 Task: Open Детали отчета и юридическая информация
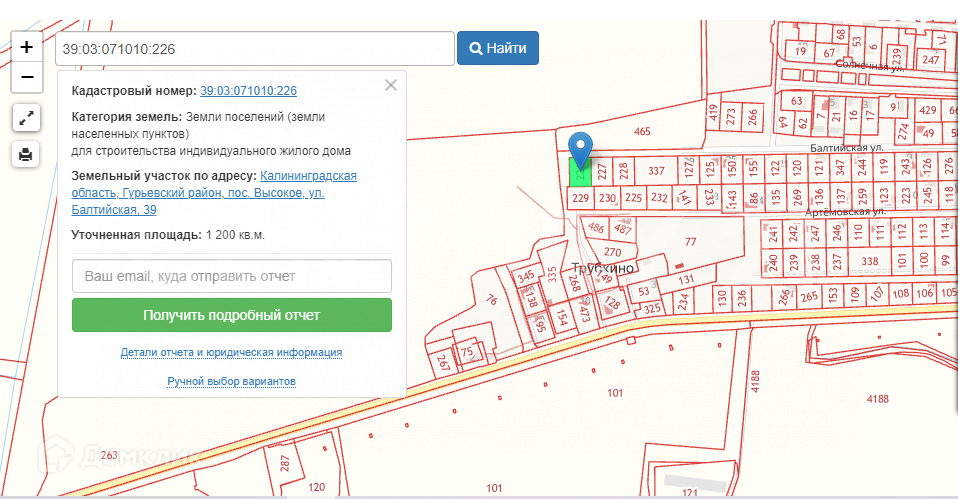tap(231, 353)
